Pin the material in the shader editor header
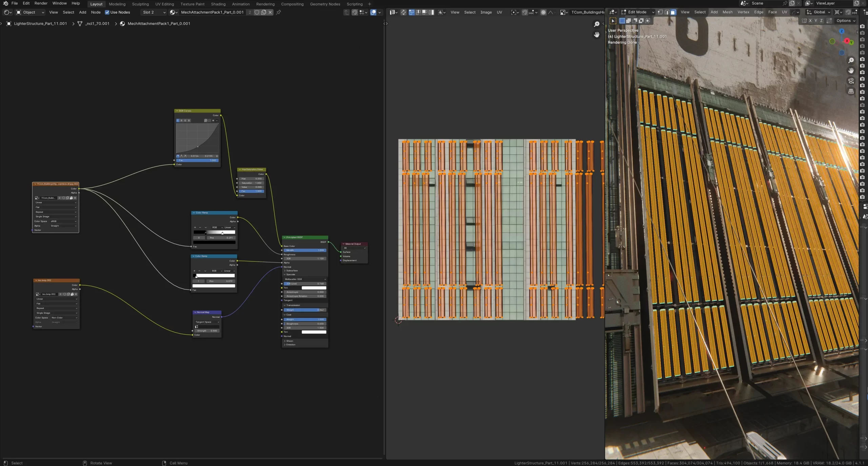Image resolution: width=868 pixels, height=466 pixels. click(x=278, y=12)
